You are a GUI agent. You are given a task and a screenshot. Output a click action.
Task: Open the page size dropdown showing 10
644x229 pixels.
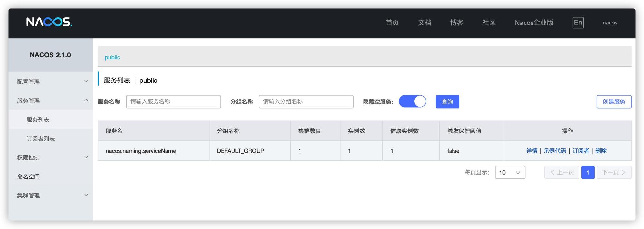pos(510,172)
